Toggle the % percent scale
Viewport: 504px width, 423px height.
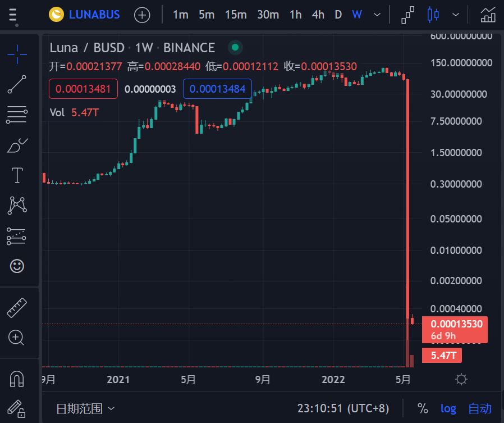click(423, 408)
